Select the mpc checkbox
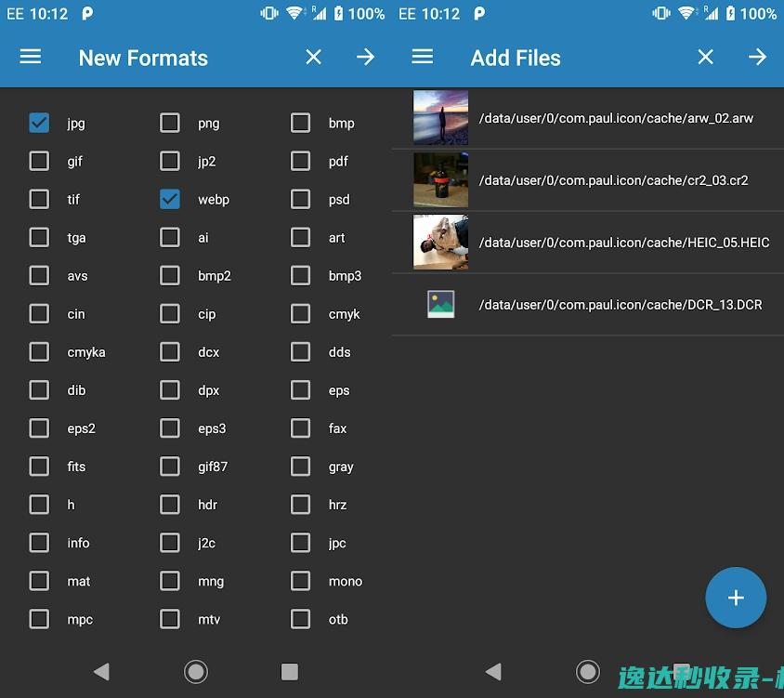 pos(39,619)
